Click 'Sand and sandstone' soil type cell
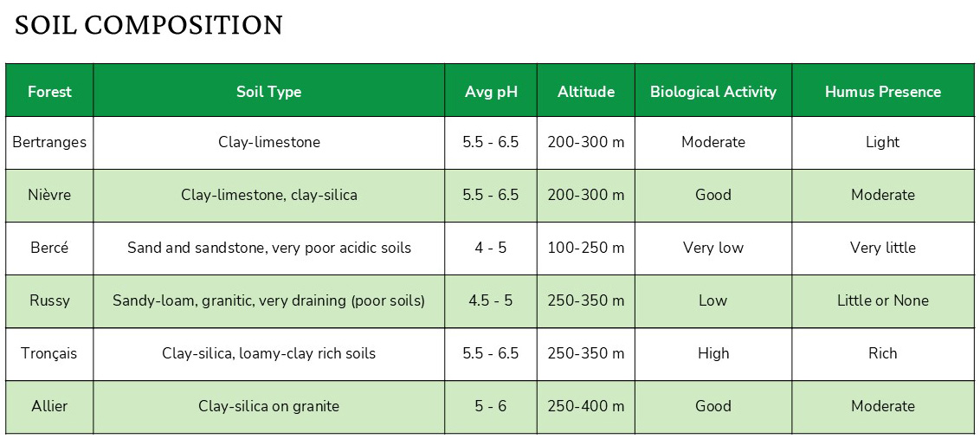Screen dimensions: 980x439 tap(268, 248)
